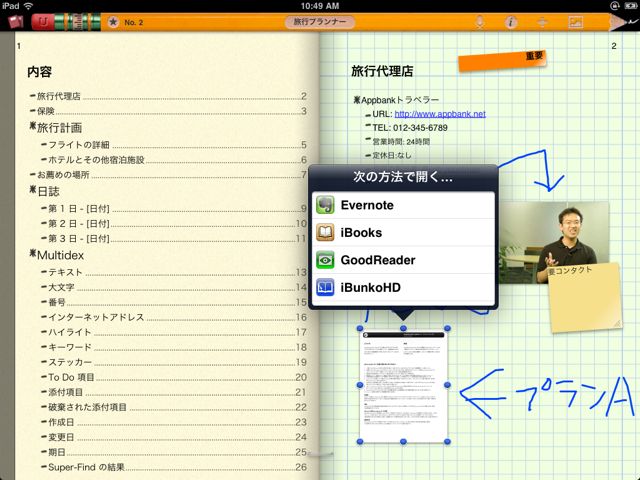This screenshot has height=480, width=640.
Task: Go to 旅行代理店 contents entry
Action: [x=168, y=96]
